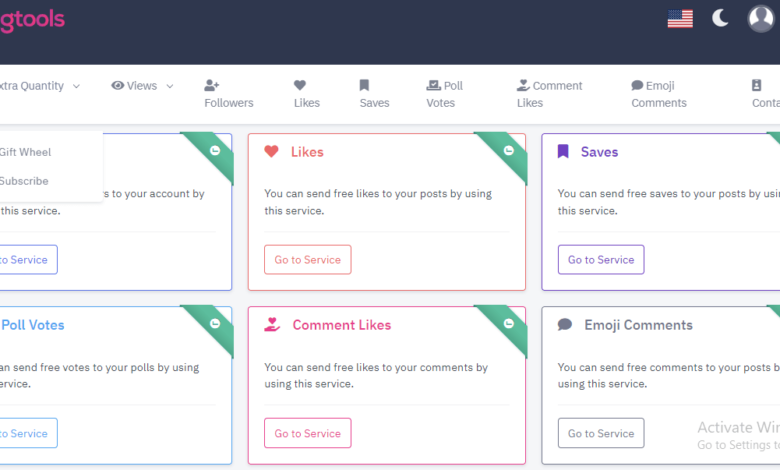Click the Emoji Comments card title
The image size is (780, 470).
tap(638, 325)
